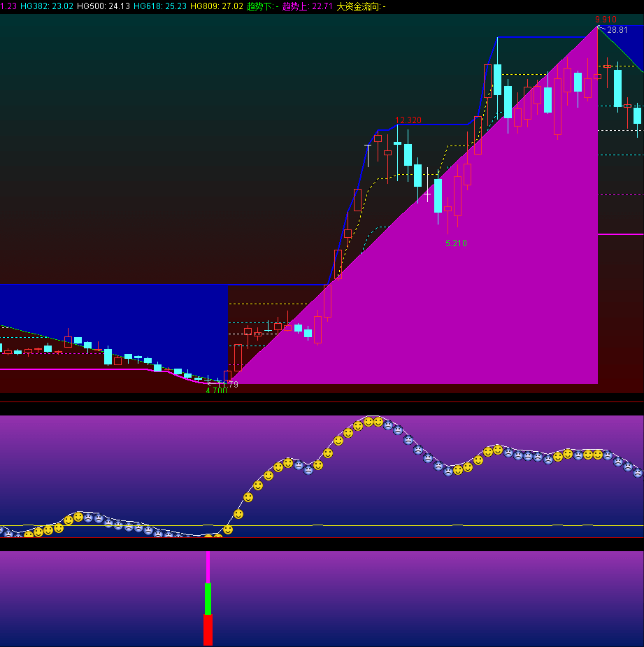Select the red 12.320 price annotation
The width and height of the screenshot is (644, 647).
pyautogui.click(x=408, y=120)
